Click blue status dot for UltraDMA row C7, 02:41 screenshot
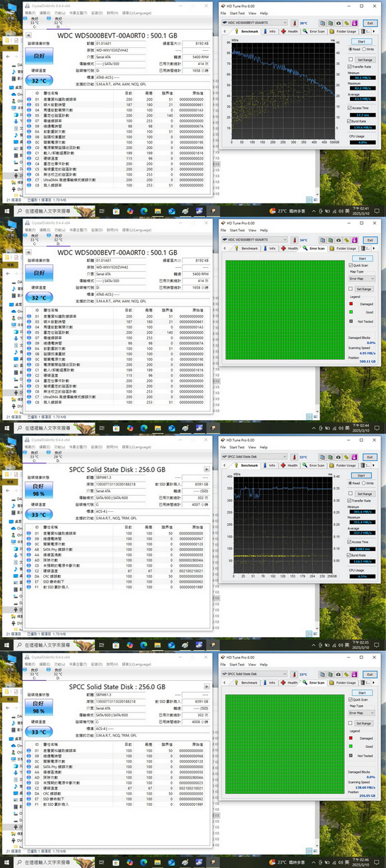 point(30,179)
